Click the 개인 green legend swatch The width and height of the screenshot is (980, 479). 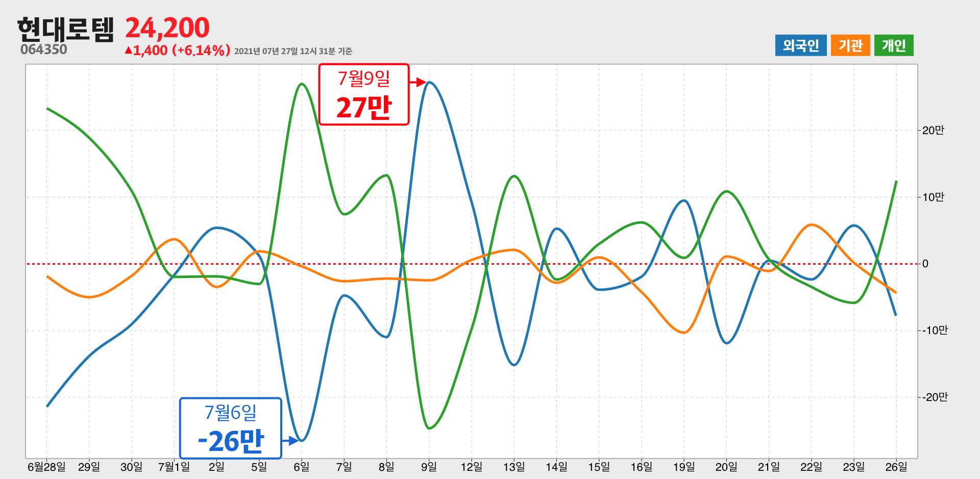pos(894,45)
